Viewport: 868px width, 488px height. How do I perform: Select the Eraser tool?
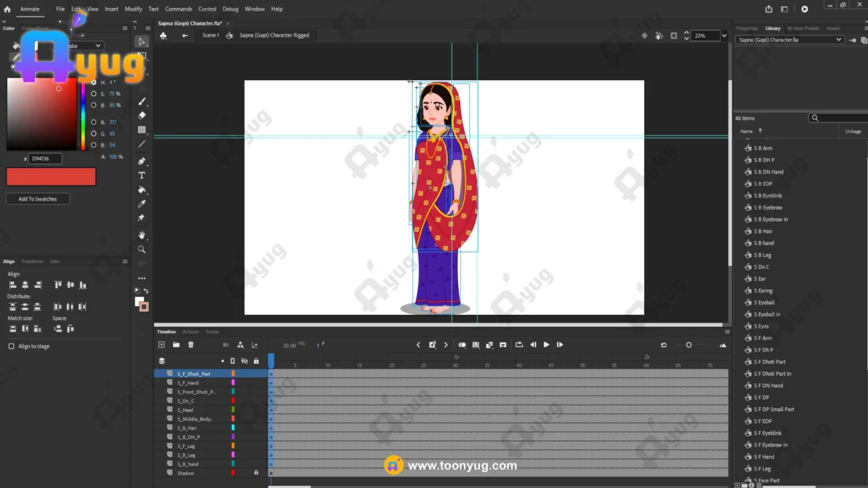[142, 115]
